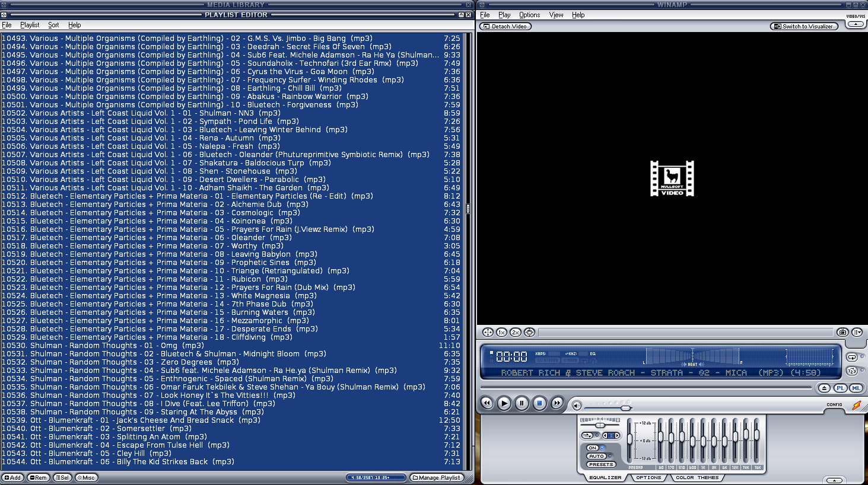Select track 10512 Elementary Particles (Re - Edit)
The height and width of the screenshot is (485, 868).
tap(232, 196)
